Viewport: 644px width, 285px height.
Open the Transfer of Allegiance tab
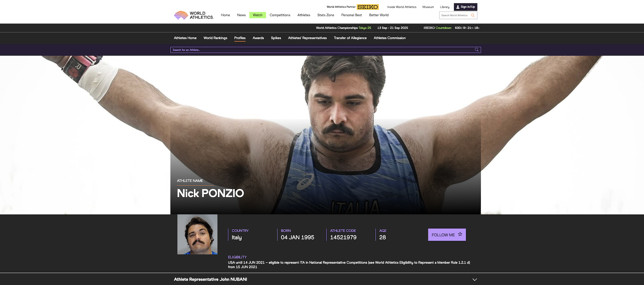coord(350,38)
